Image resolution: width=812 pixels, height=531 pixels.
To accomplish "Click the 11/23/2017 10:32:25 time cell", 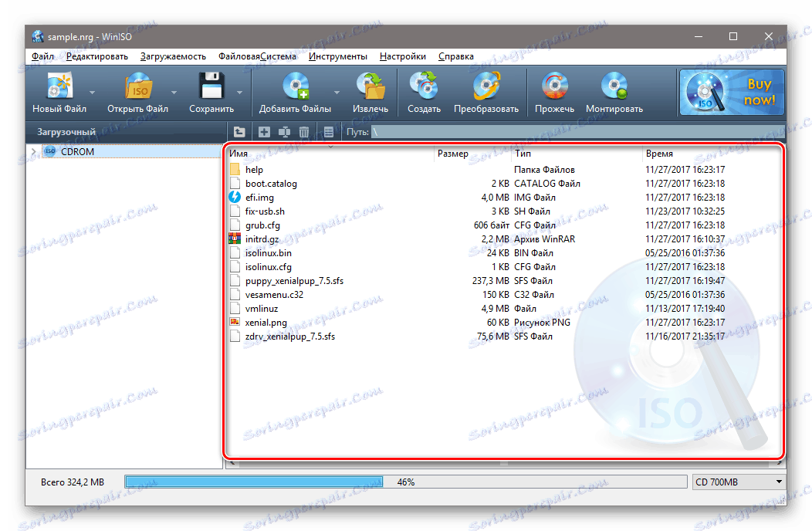I will point(685,211).
